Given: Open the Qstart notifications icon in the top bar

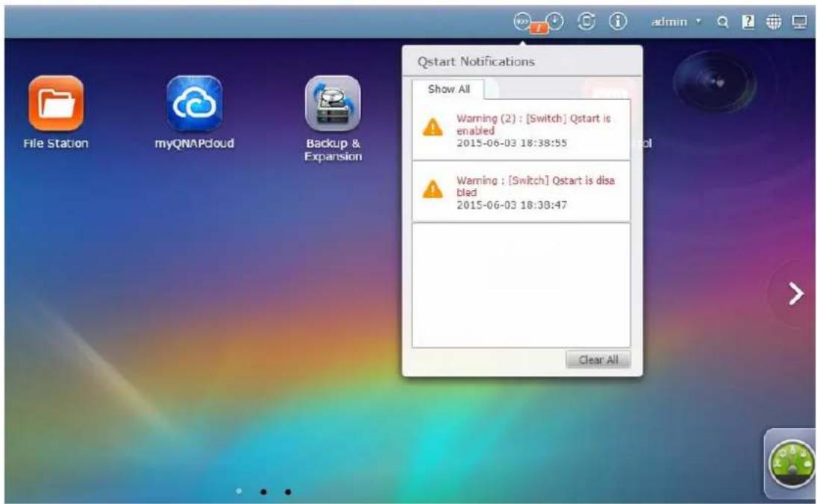Looking at the screenshot, I should click(x=522, y=22).
